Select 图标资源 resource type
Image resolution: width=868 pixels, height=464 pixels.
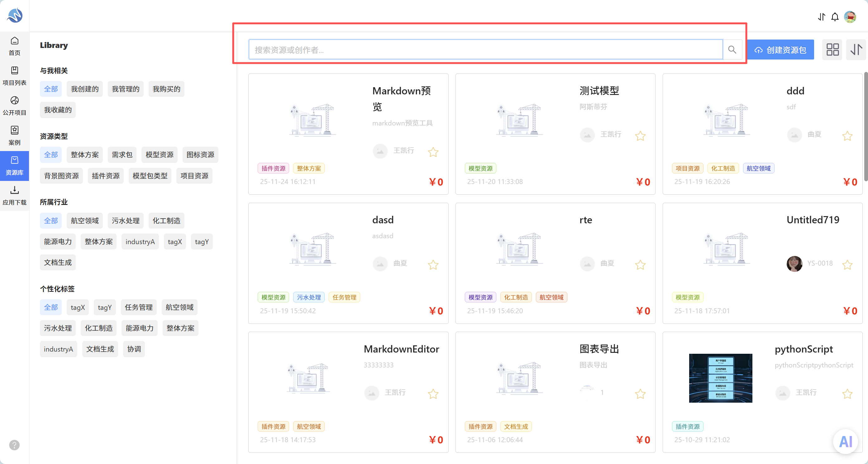[x=200, y=154]
